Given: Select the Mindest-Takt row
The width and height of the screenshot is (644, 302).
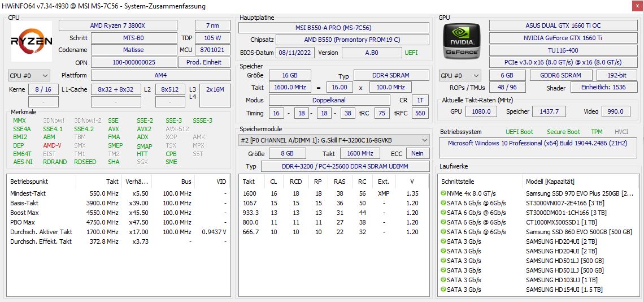Looking at the screenshot, I should (x=118, y=193).
